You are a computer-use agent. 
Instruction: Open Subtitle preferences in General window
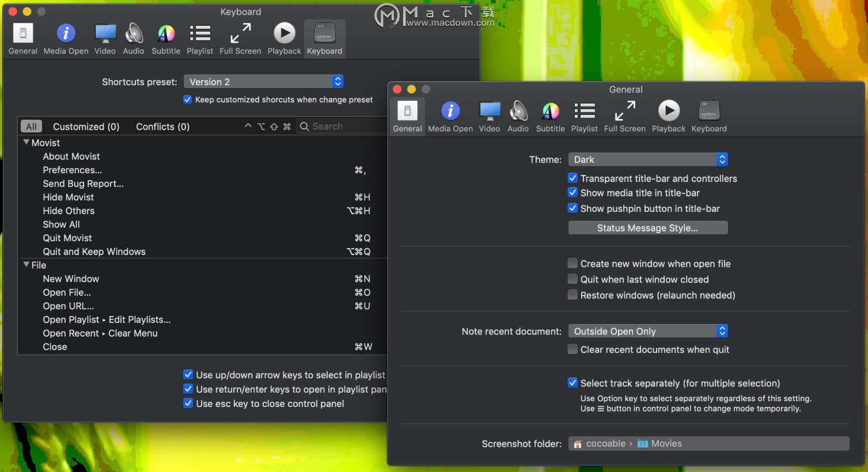[550, 116]
